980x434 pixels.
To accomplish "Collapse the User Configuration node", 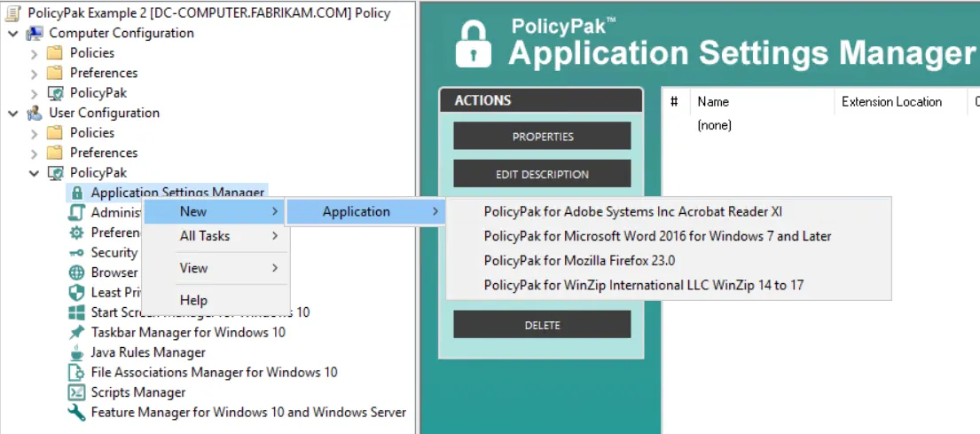I will coord(13,114).
